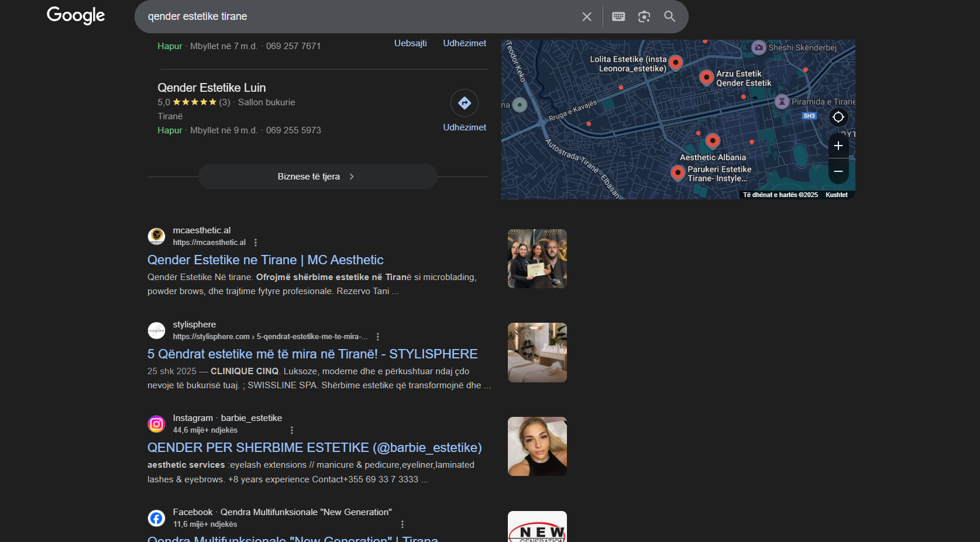Viewport: 980px width, 542px height.
Task: Zoom out the map using the minus button
Action: [838, 171]
